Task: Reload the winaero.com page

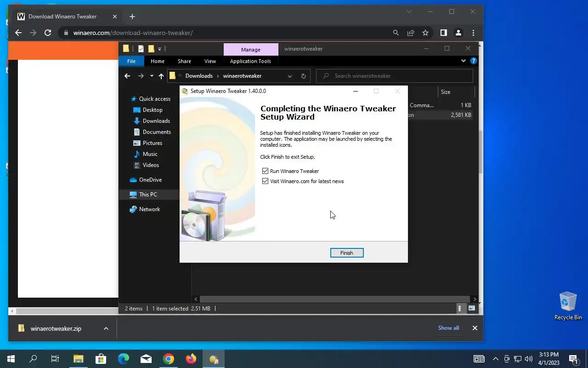Action: 48,33
